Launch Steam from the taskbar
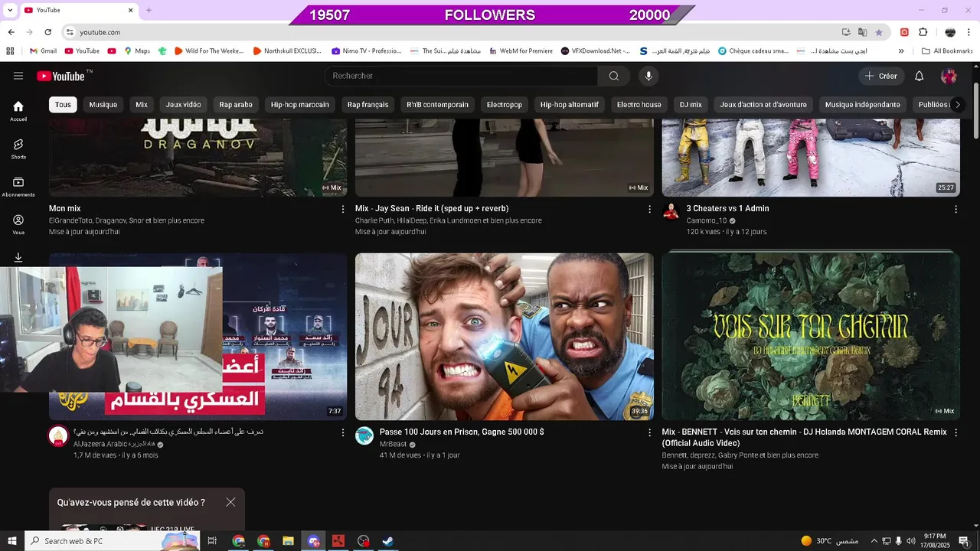Screen dimensions: 980x551 [388, 541]
